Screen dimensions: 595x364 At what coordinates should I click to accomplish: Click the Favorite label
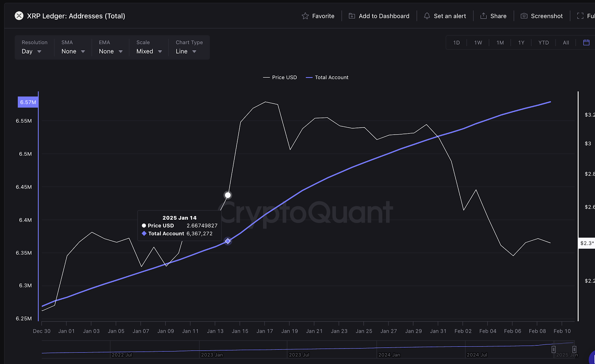[323, 16]
